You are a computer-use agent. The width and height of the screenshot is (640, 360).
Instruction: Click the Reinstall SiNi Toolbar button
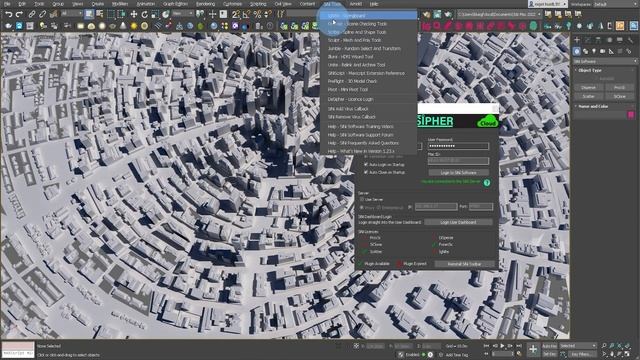pyautogui.click(x=464, y=264)
